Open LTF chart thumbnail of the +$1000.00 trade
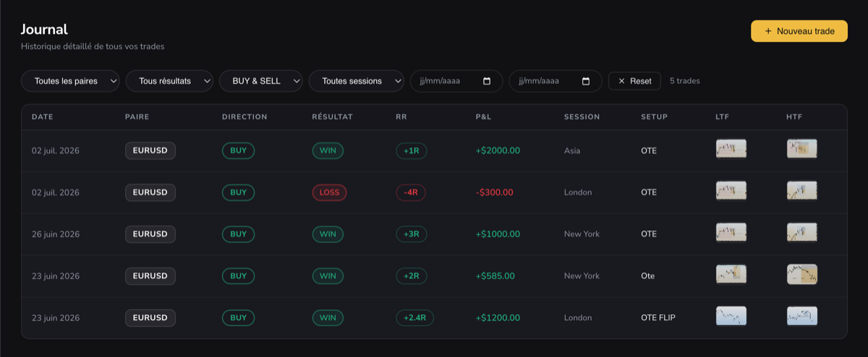 pyautogui.click(x=731, y=233)
